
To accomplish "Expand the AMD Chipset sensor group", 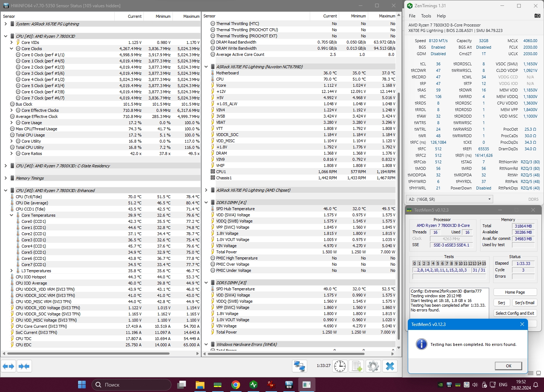I will point(206,190).
